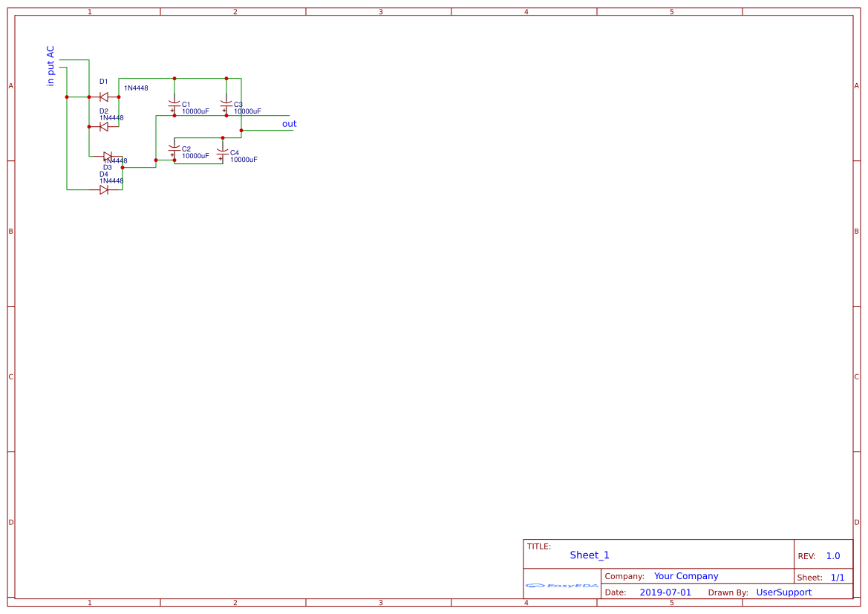Select the Sheet_1 title text

590,555
